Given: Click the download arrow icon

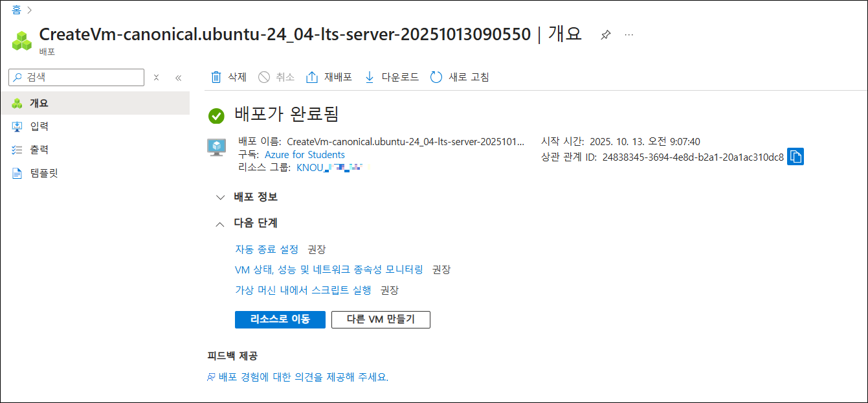Looking at the screenshot, I should coord(370,77).
